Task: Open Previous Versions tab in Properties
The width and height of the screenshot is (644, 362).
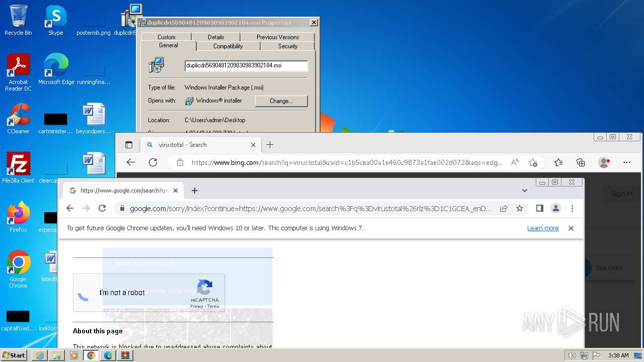Action: [x=278, y=37]
